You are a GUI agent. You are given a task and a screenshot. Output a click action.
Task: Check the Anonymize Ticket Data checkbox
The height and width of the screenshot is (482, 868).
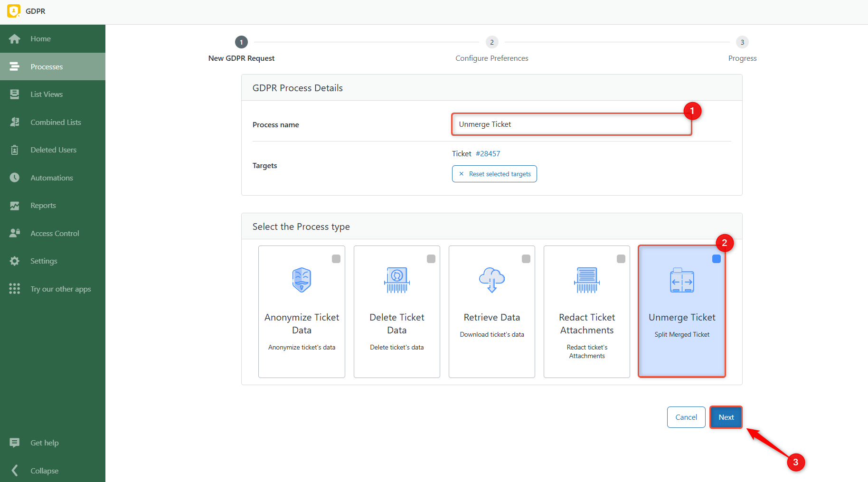click(x=336, y=259)
